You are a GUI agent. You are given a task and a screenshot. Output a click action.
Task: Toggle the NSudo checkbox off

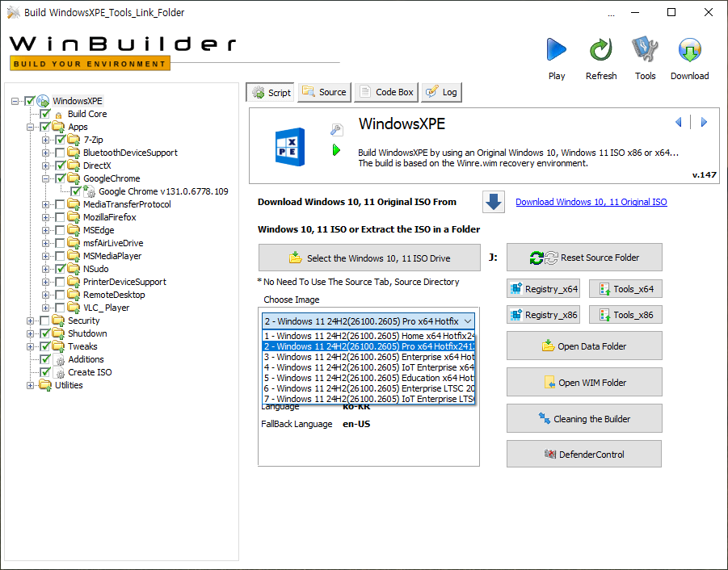pos(60,269)
